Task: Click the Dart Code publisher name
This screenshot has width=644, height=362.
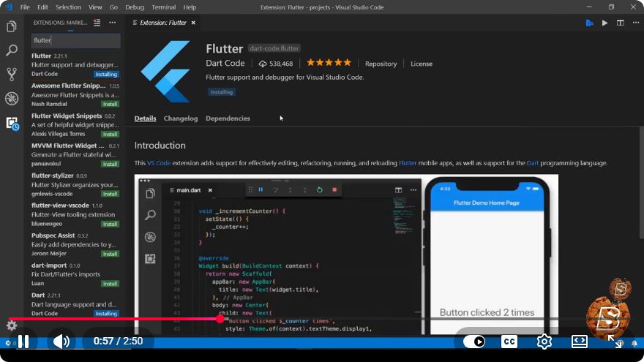Action: pos(225,63)
